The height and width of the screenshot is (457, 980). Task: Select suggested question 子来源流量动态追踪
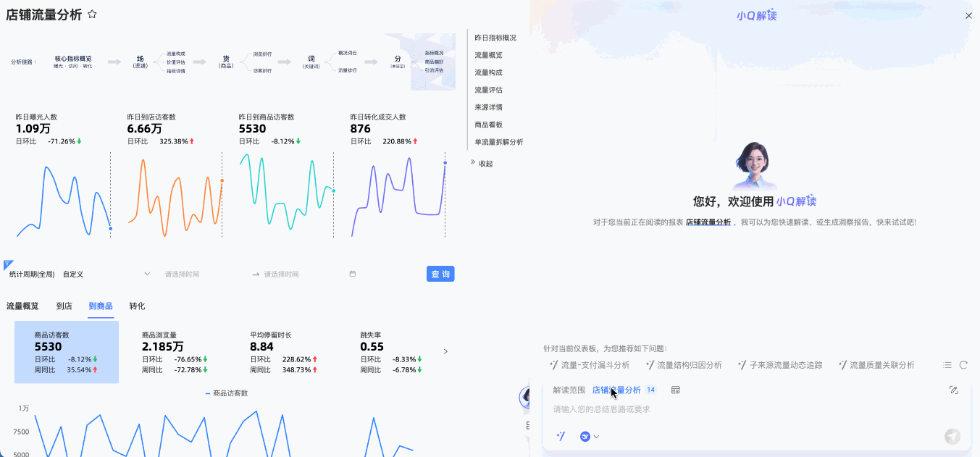(779, 365)
